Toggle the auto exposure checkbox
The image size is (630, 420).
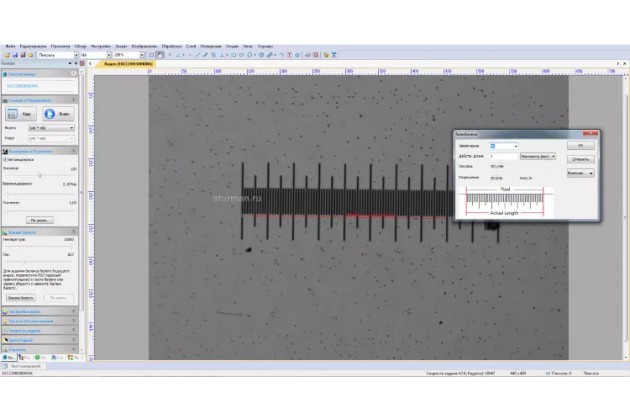[8, 159]
